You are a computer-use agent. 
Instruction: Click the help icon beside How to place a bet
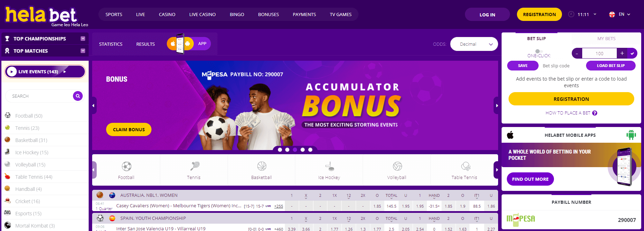[595, 113]
